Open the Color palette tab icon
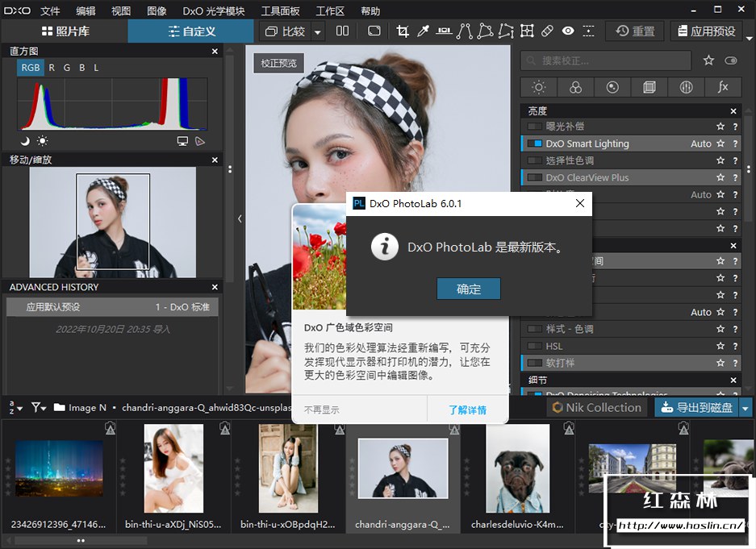The image size is (756, 549). click(x=575, y=87)
